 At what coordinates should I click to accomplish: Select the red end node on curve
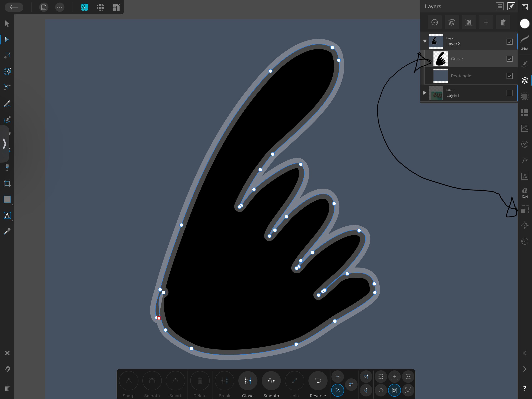click(x=159, y=318)
